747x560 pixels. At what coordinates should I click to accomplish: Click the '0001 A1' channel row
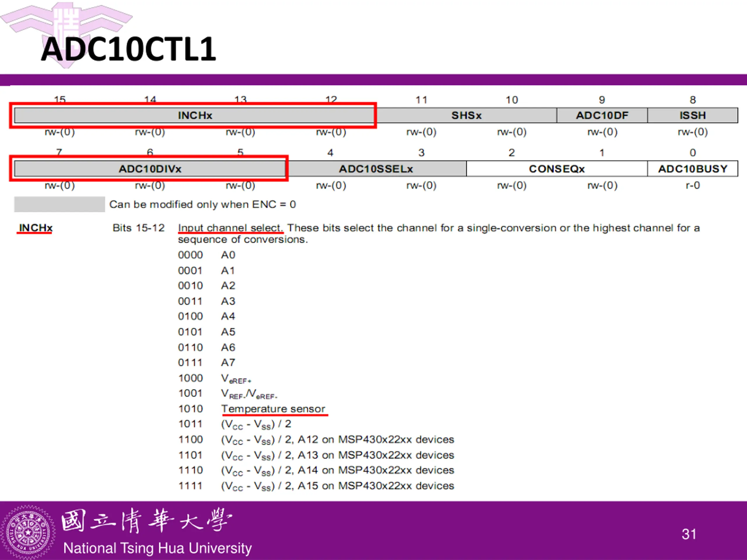(206, 270)
